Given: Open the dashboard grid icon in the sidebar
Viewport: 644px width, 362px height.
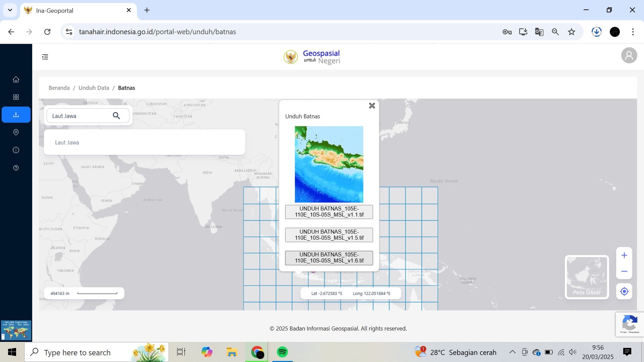Looking at the screenshot, I should pyautogui.click(x=16, y=97).
